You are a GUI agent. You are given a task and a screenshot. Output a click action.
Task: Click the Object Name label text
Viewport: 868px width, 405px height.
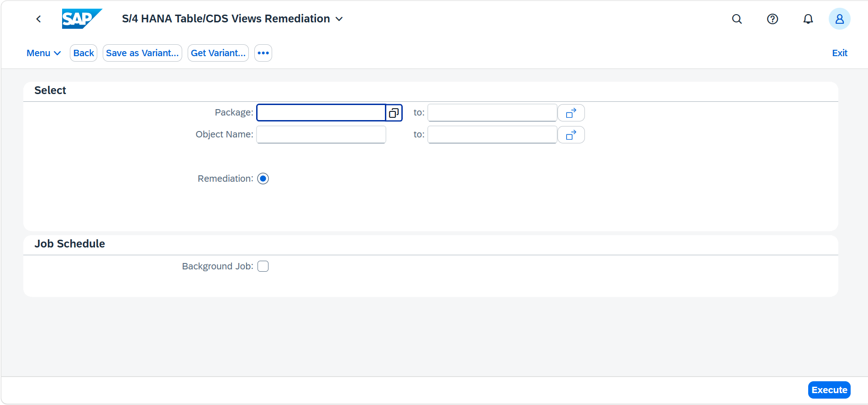[x=225, y=134]
